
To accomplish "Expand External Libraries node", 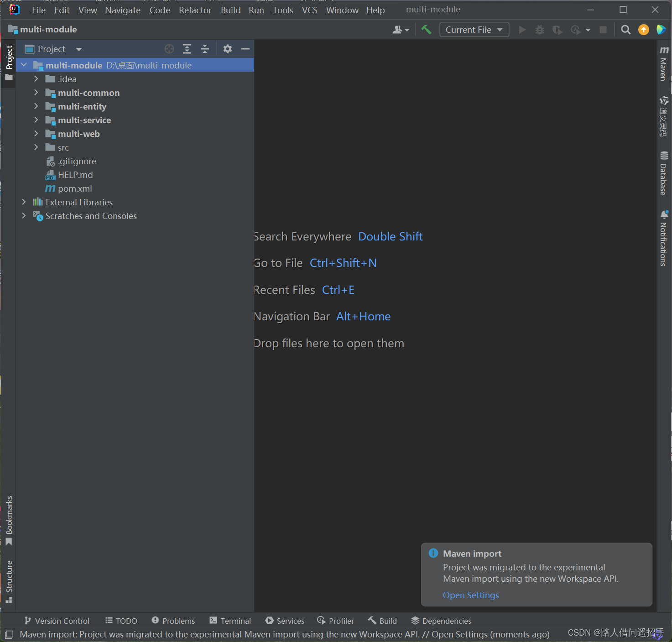I will tap(24, 202).
